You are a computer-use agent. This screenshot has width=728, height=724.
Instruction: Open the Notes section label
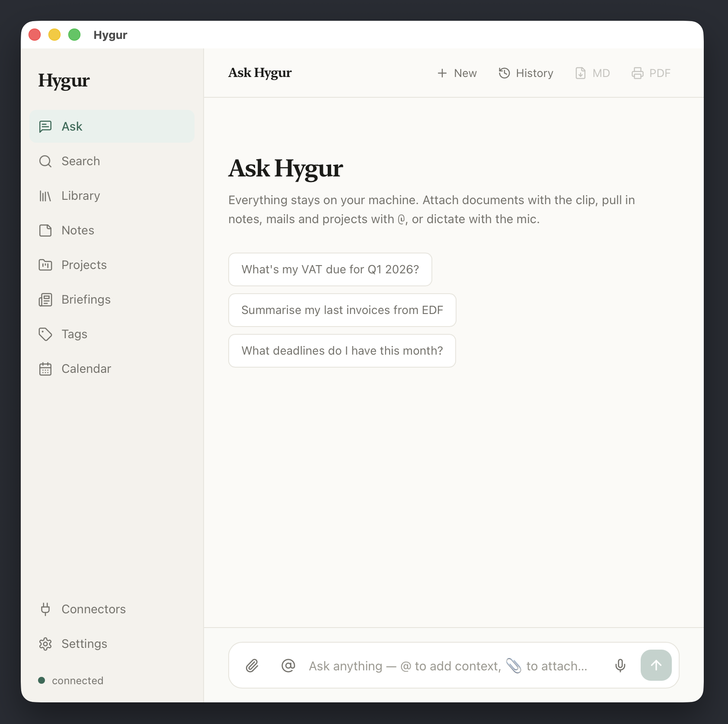(78, 230)
